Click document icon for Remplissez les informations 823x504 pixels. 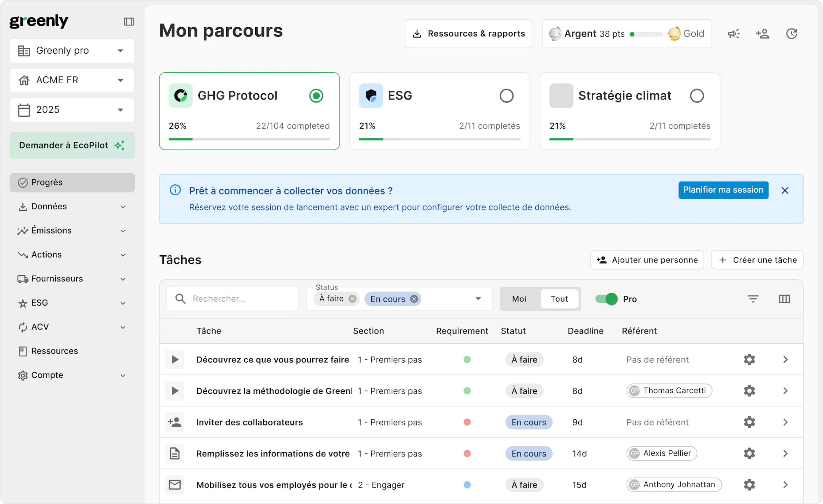[175, 453]
